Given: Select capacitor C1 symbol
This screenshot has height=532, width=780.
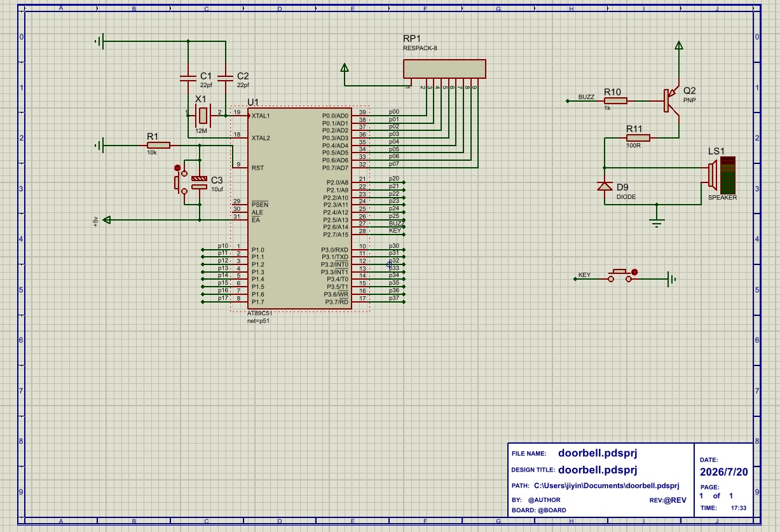Looking at the screenshot, I should (188, 79).
